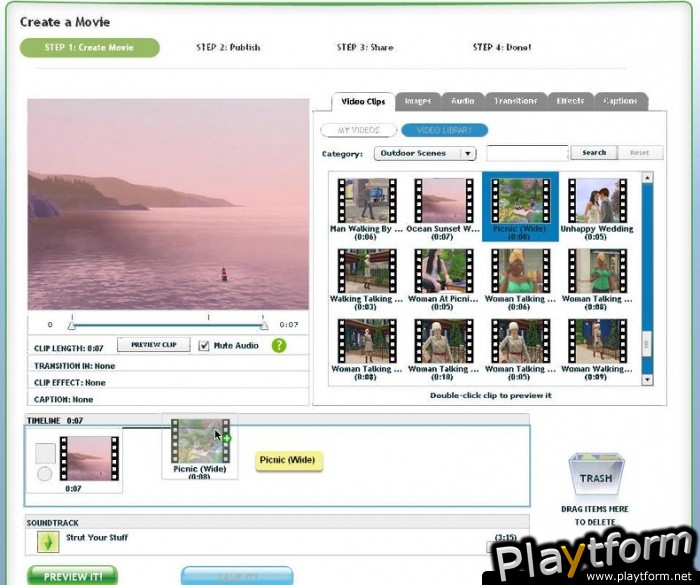Click the clip end trim handle
Image resolution: width=700 pixels, height=585 pixels.
pyautogui.click(x=264, y=326)
